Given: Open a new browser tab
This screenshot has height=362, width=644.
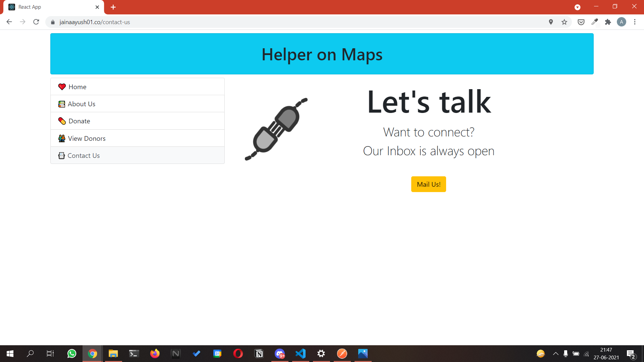Looking at the screenshot, I should coord(113,7).
